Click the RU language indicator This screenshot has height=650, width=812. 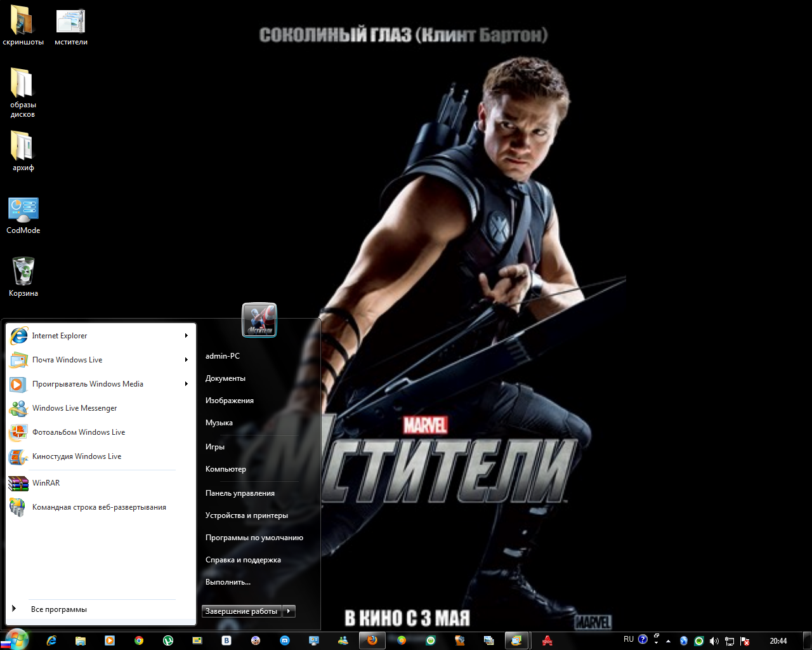tap(629, 640)
